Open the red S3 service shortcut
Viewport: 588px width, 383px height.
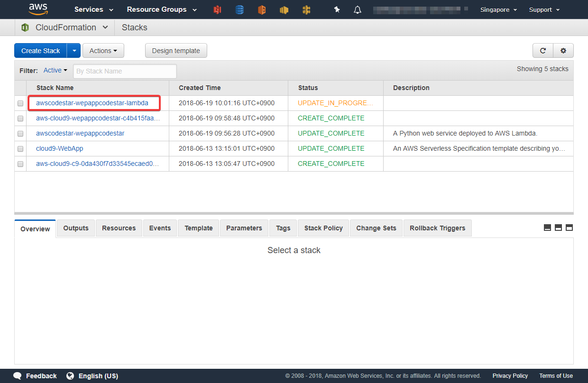[x=217, y=9]
